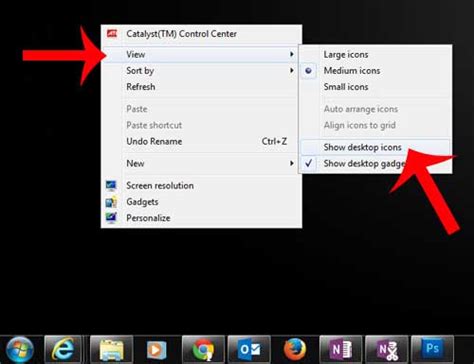474x364 pixels.
Task: Open OneNote from the taskbar
Action: [x=340, y=350]
